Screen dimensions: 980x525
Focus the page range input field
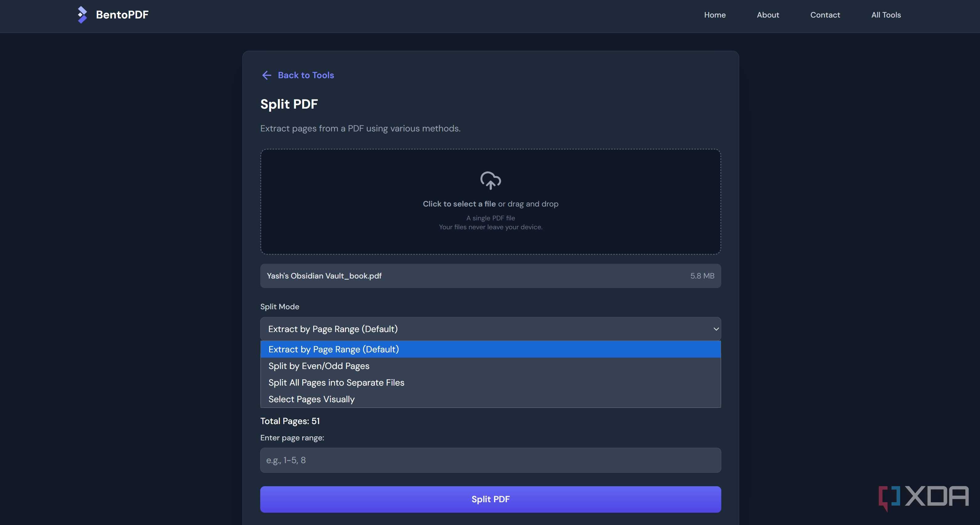490,460
